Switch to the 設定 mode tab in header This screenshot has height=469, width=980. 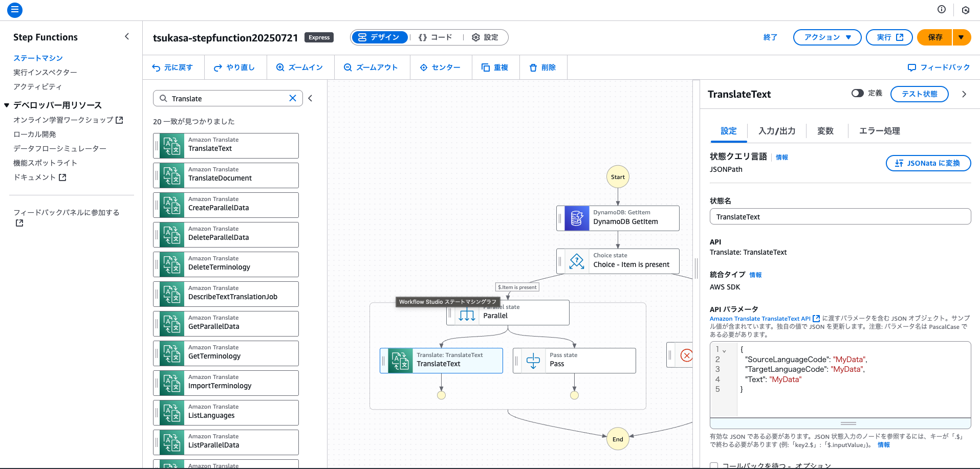485,37
